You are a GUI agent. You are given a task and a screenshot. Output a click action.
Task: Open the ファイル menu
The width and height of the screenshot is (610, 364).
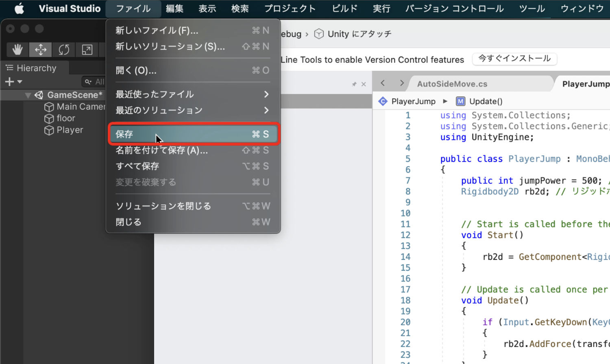(133, 9)
